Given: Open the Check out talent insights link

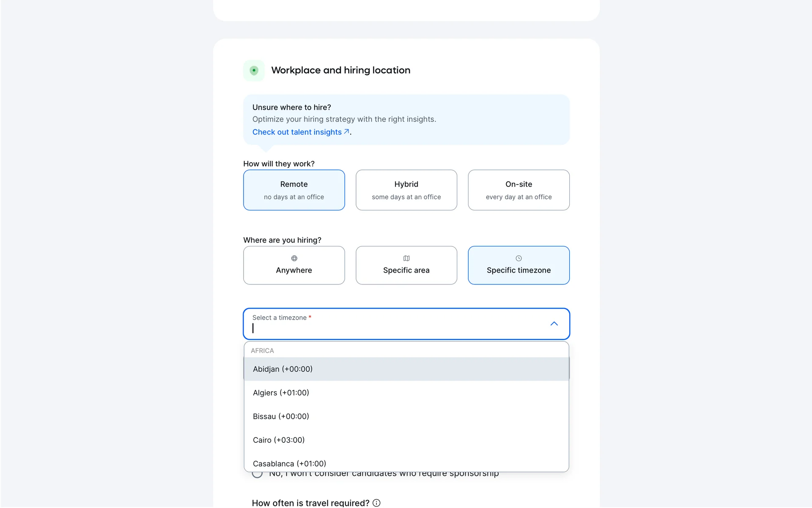Looking at the screenshot, I should tap(297, 132).
